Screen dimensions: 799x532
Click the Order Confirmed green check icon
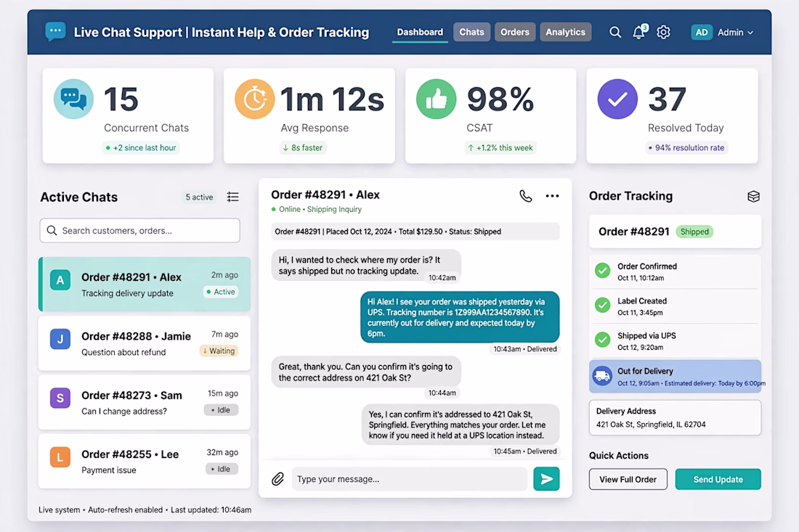click(603, 270)
